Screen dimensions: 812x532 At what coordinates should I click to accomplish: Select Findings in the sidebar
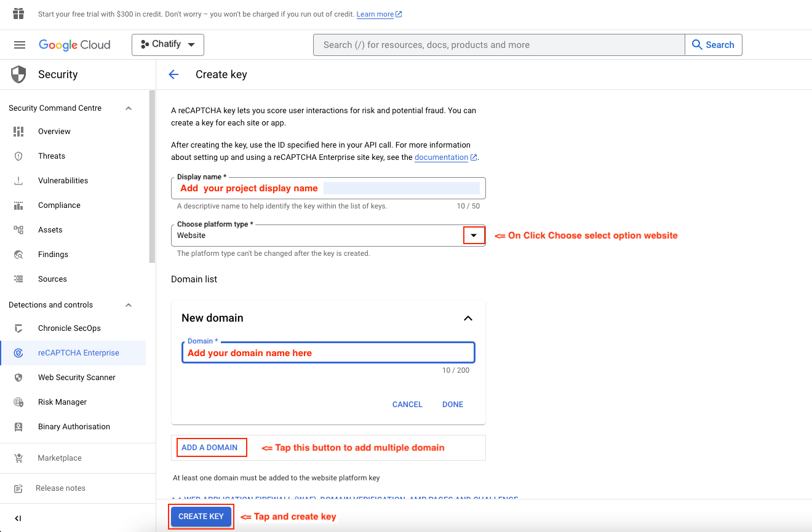click(x=53, y=254)
